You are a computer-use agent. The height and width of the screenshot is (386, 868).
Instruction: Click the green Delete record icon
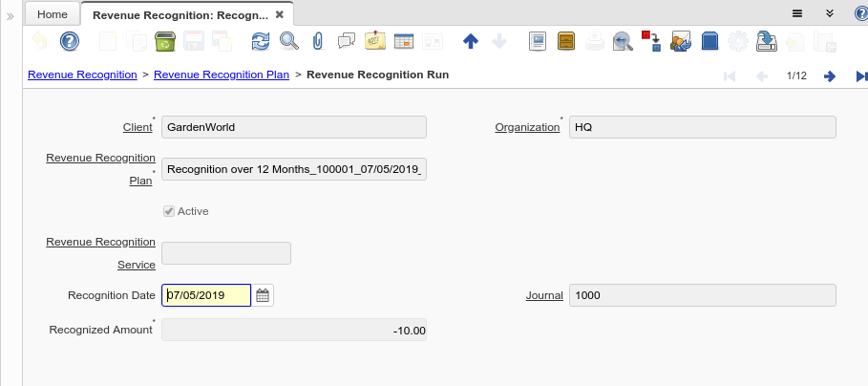[164, 41]
